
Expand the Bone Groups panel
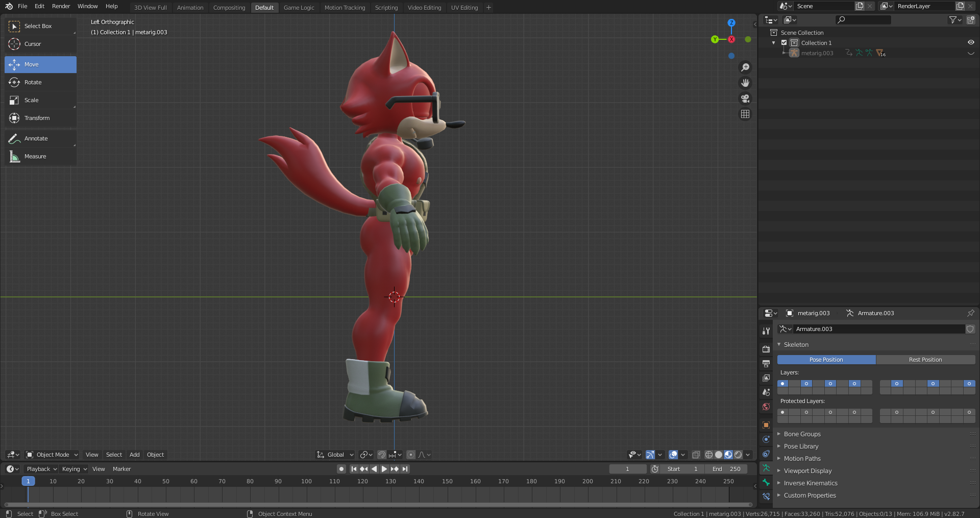pos(802,434)
